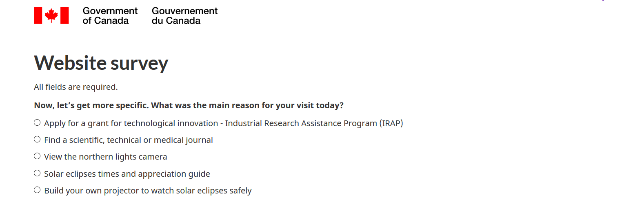This screenshot has height=200, width=644.
Task: Pick the solar eclipses times radio button
Action: tap(37, 173)
